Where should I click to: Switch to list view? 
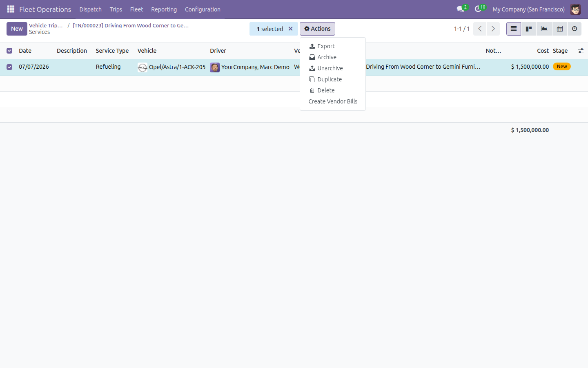514,29
